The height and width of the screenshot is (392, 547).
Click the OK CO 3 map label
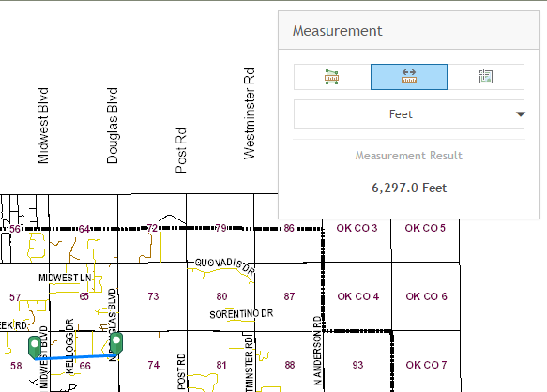point(357,228)
